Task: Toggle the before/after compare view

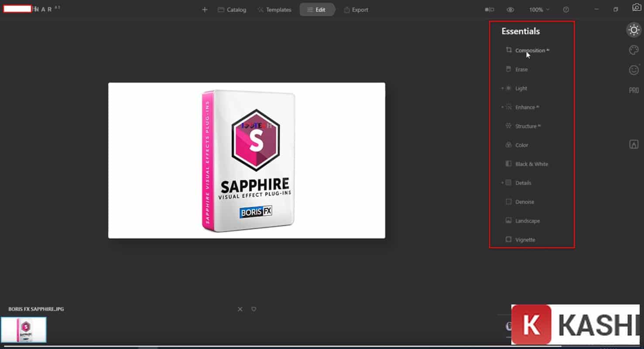Action: (x=490, y=10)
